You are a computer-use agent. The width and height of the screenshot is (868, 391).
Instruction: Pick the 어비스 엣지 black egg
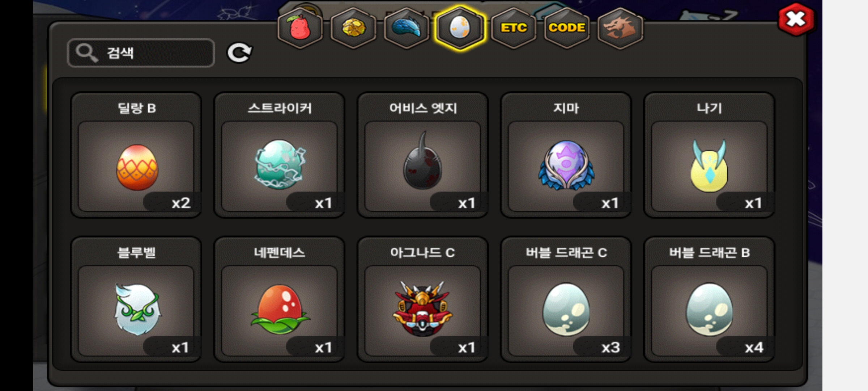click(422, 155)
